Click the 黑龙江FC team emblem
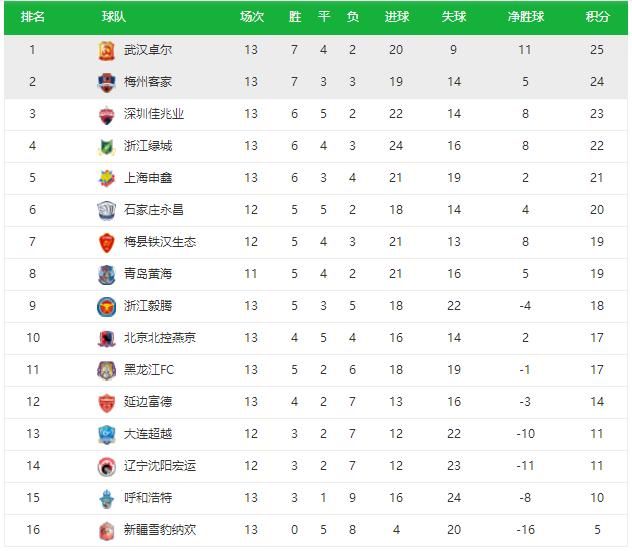 (x=106, y=370)
